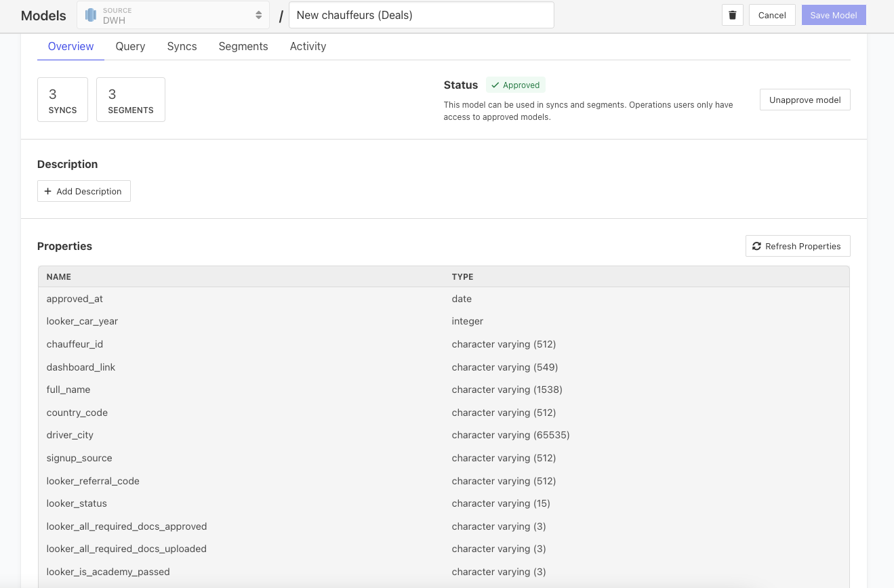
Task: Select the driver_city property name
Action: [x=70, y=435]
